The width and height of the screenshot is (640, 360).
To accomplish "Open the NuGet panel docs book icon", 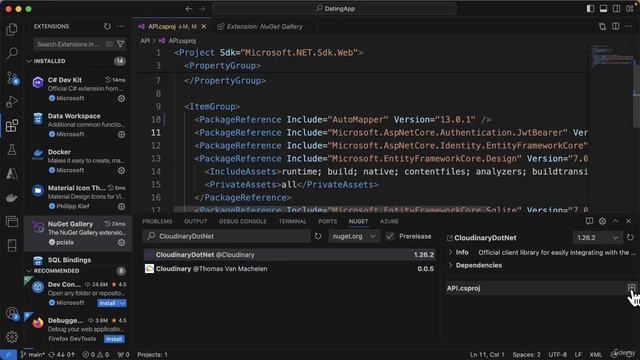I will click(x=589, y=221).
